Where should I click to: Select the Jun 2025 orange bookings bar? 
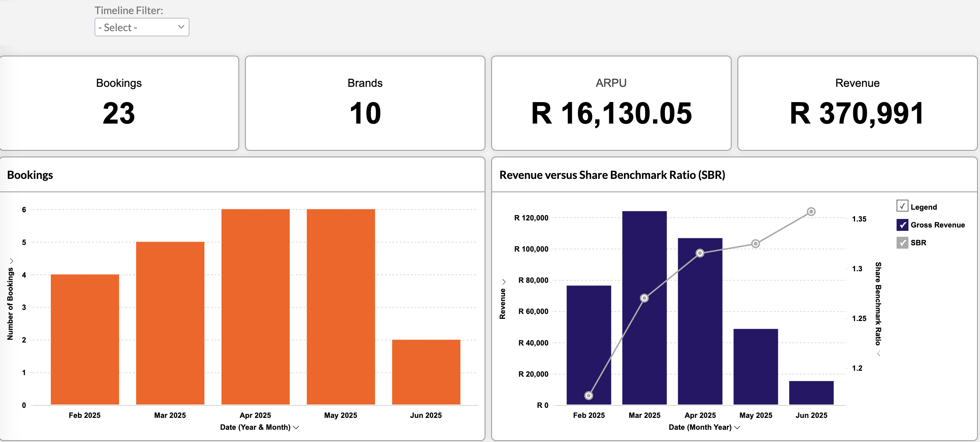[426, 372]
